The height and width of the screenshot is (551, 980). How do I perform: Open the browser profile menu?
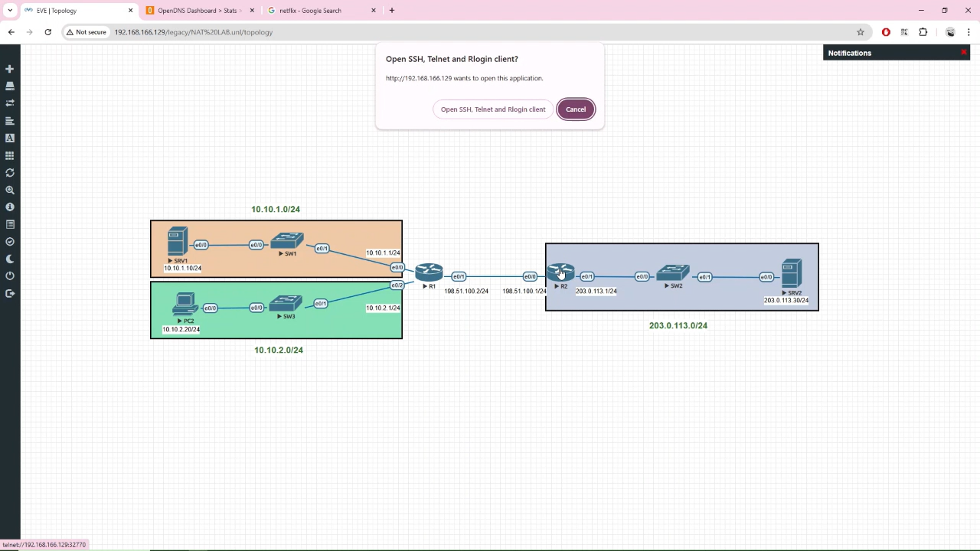click(950, 32)
